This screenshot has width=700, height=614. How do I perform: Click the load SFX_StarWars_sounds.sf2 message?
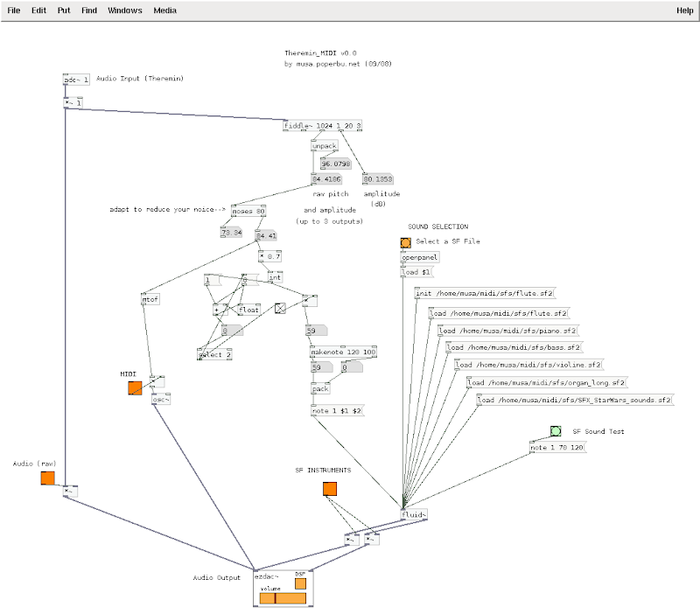pos(575,400)
